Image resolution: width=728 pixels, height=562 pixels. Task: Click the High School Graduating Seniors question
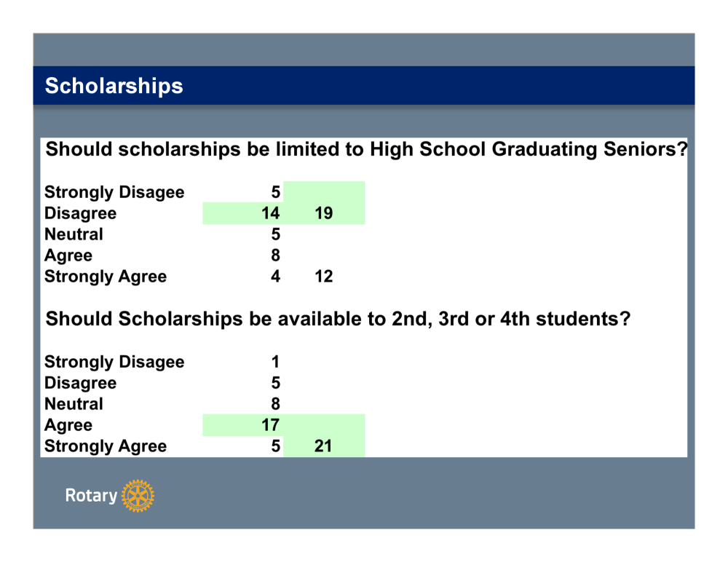point(366,149)
